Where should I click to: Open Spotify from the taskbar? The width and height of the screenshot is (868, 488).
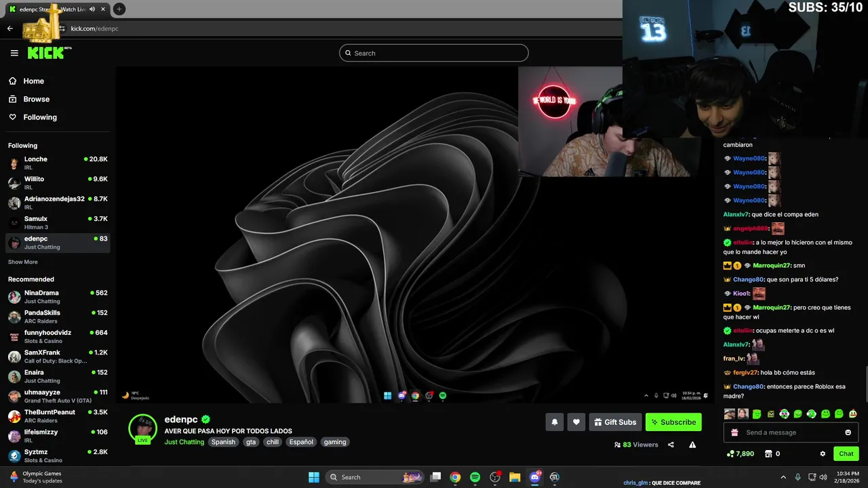[475, 477]
